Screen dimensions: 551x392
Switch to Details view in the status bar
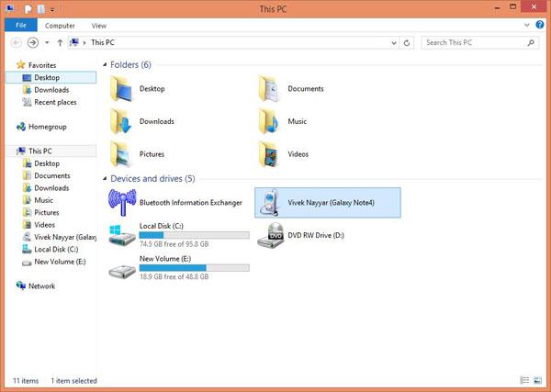pos(524,380)
